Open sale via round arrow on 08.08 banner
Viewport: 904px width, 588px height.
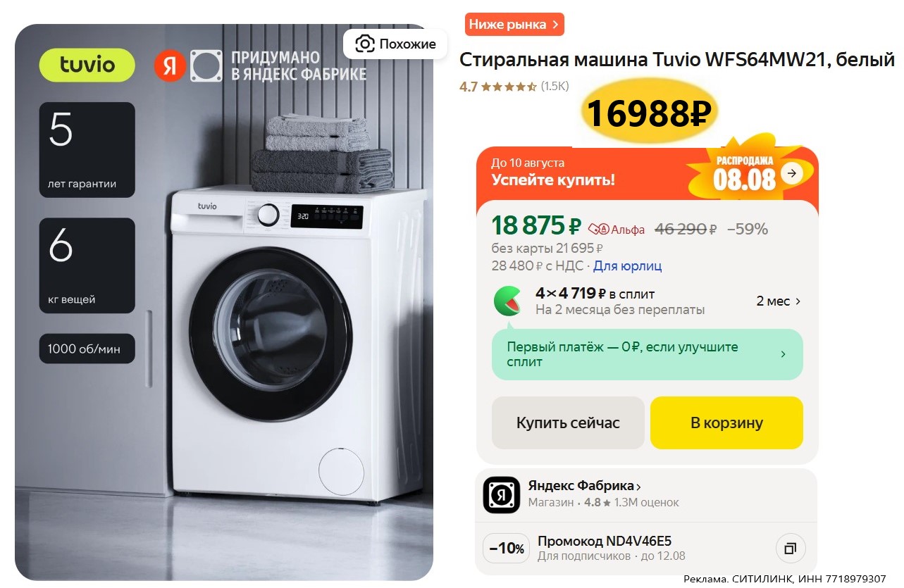(792, 173)
